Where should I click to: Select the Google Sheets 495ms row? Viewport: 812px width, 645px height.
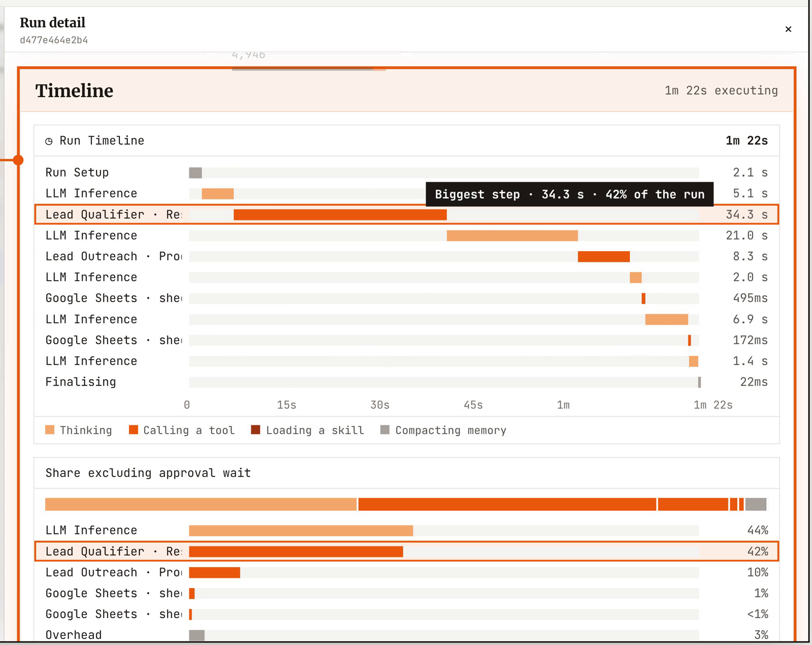(x=407, y=298)
